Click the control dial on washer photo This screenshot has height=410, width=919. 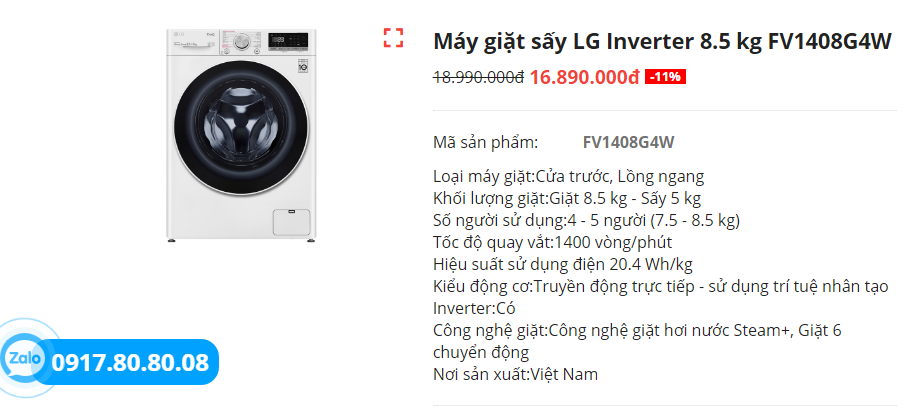point(241,44)
